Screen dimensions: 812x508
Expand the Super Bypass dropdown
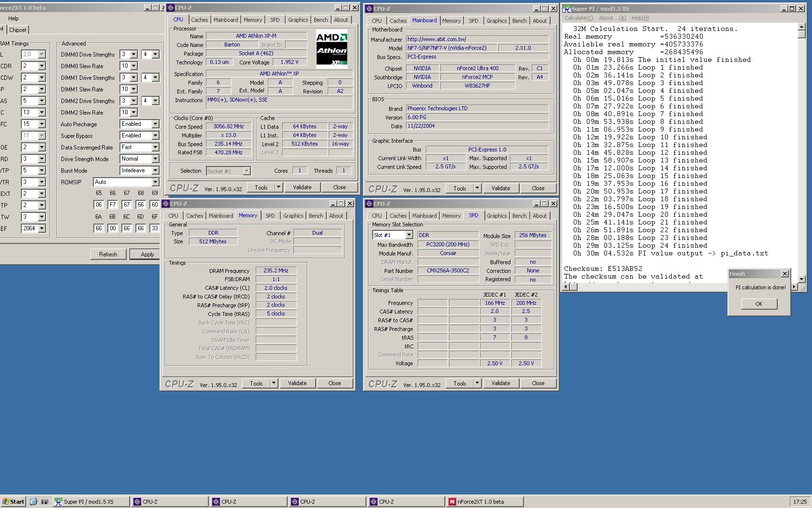click(155, 136)
